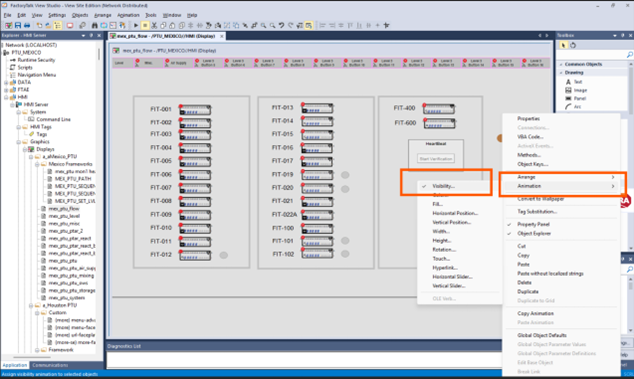Open the Settings menu
The image size is (634, 379).
(57, 15)
